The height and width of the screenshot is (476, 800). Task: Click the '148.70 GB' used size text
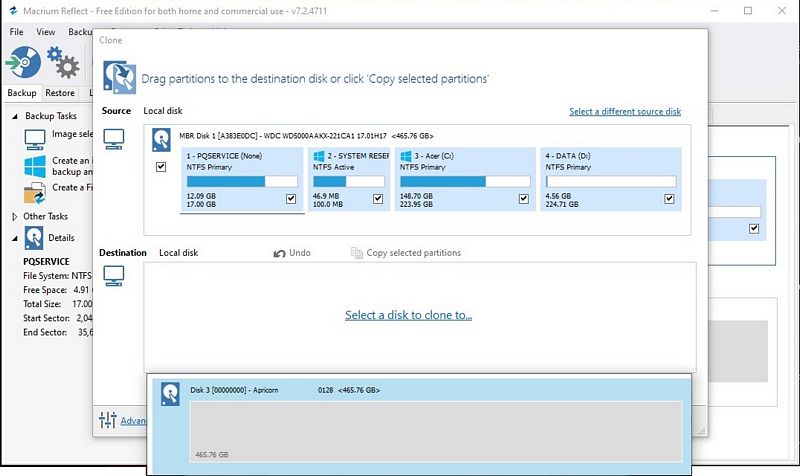tap(416, 196)
